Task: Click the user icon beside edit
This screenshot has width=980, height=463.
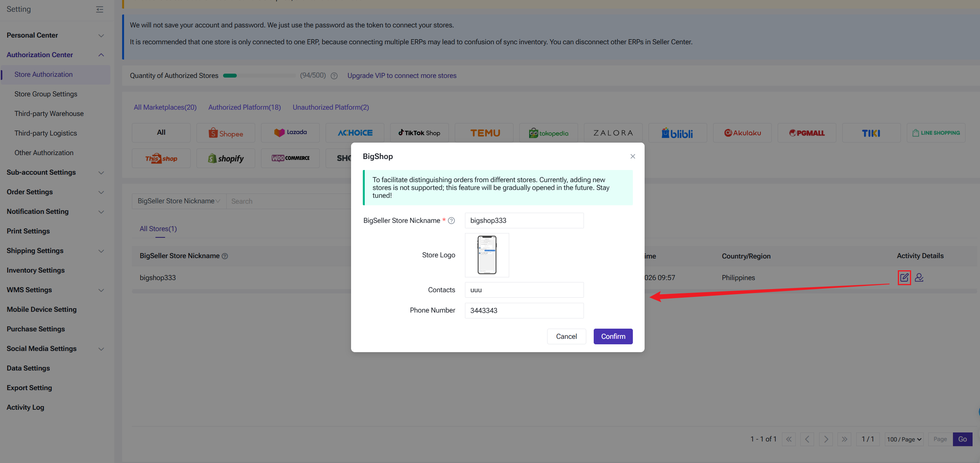Action: coord(919,277)
